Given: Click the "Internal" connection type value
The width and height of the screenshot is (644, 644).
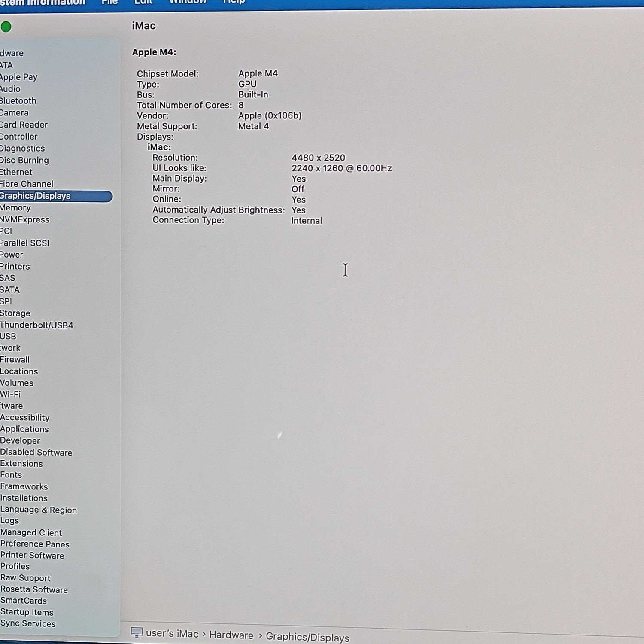Looking at the screenshot, I should pos(307,221).
